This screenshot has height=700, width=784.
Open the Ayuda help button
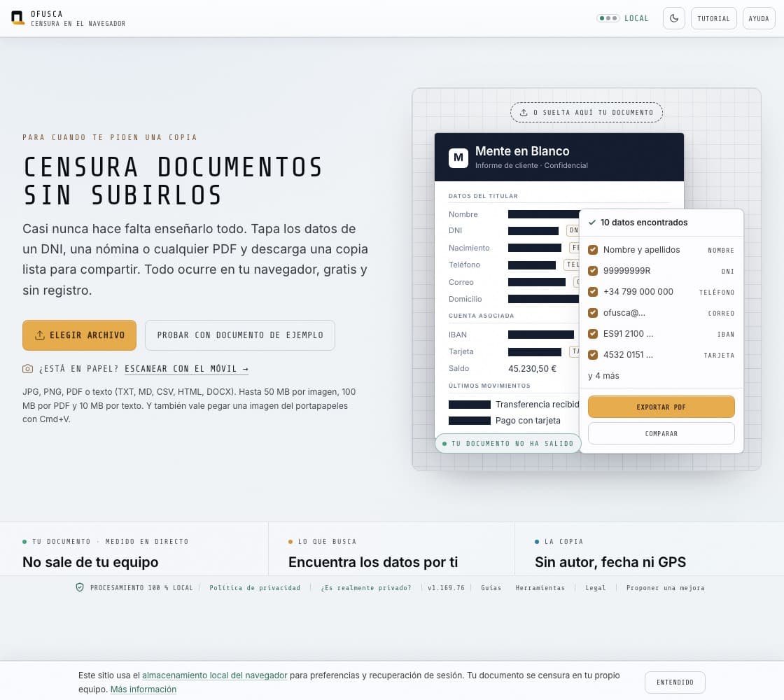(758, 18)
